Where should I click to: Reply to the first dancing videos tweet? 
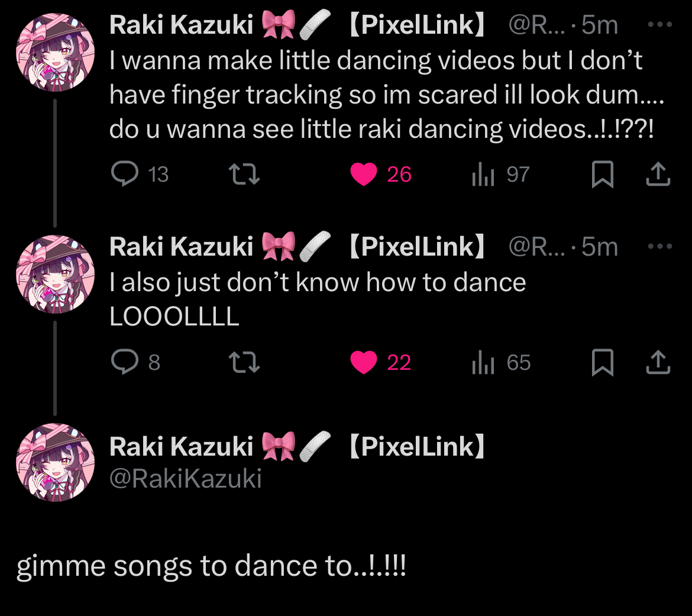124,175
